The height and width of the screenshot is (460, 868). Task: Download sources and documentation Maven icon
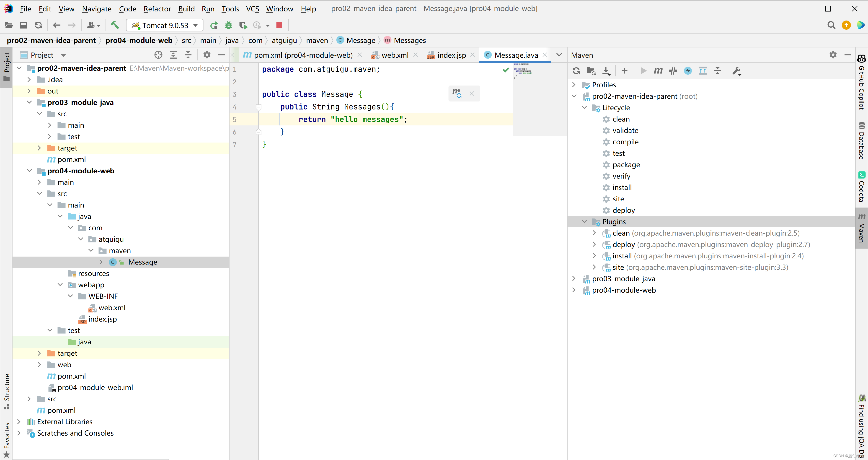point(606,71)
